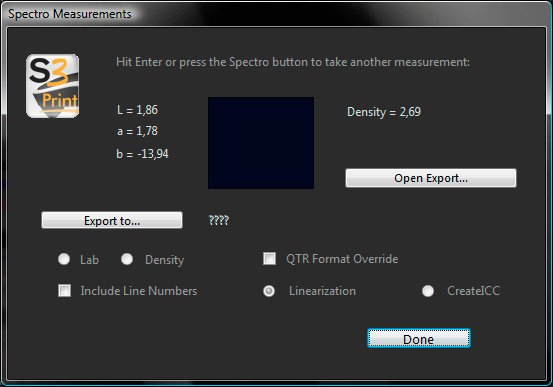Viewport: 553px width, 387px height.
Task: Click the Open Export... button
Action: click(431, 178)
